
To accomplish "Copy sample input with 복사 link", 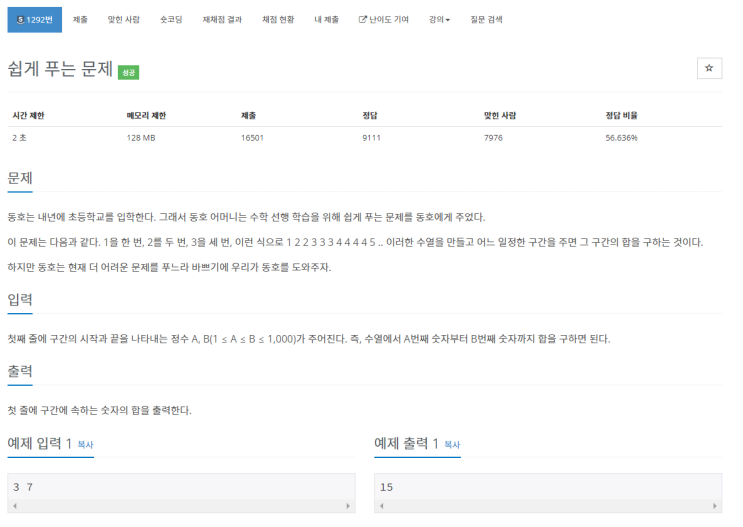I will [85, 445].
